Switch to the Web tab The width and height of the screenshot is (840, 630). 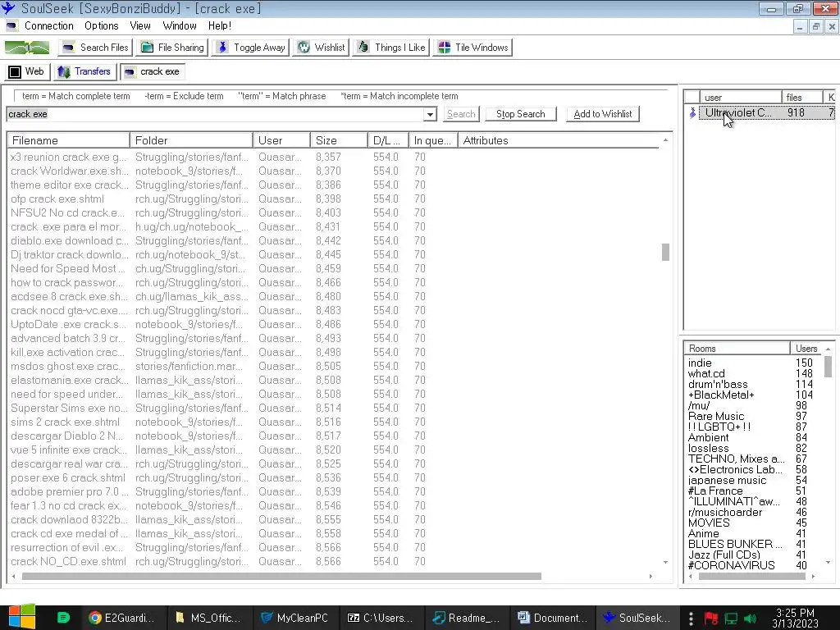tap(27, 71)
